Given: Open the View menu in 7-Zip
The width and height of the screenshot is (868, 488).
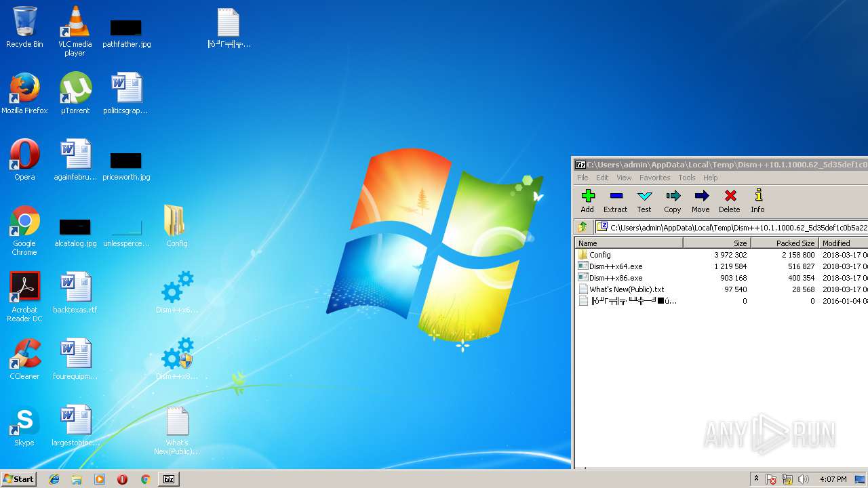Looking at the screenshot, I should (x=624, y=178).
